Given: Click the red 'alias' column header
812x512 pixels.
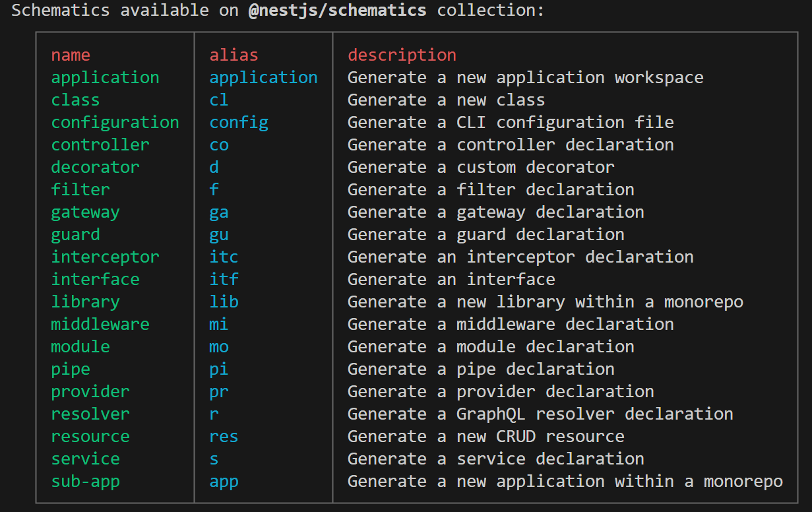Looking at the screenshot, I should click(234, 55).
